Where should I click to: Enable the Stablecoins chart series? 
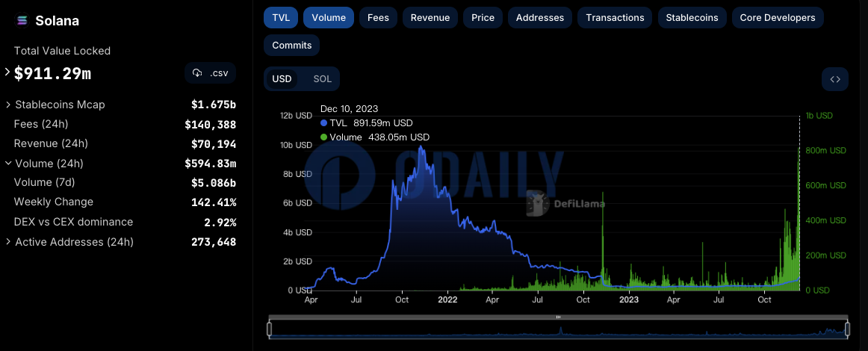692,18
